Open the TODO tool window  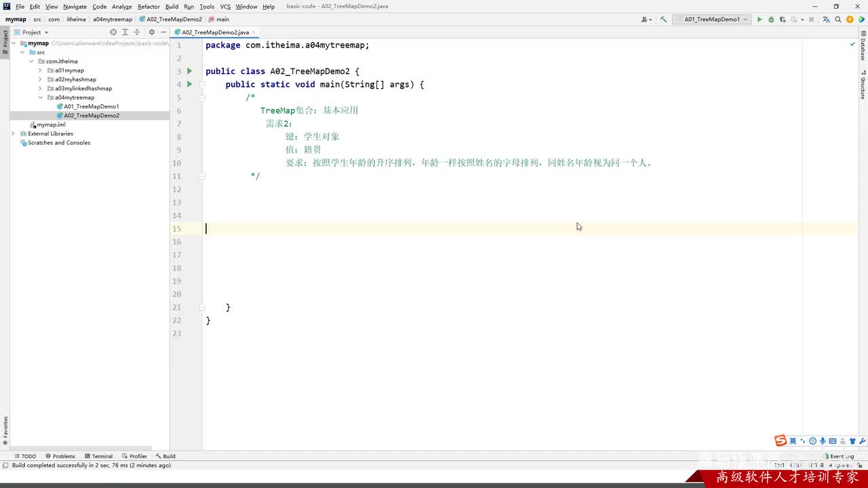(25, 456)
